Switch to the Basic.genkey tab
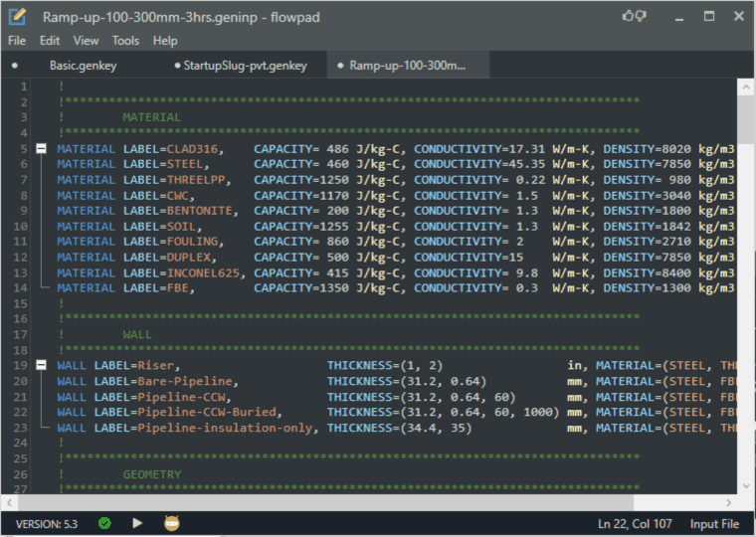This screenshot has height=537, width=756. [x=82, y=66]
